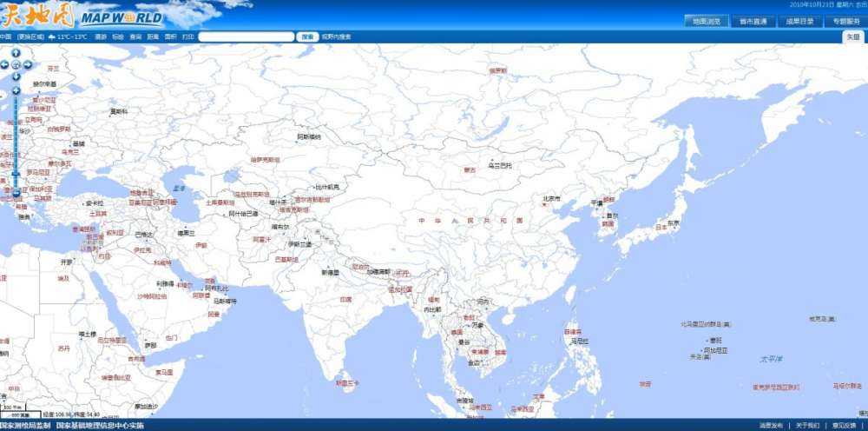Pan the map south with down arrow

pyautogui.click(x=16, y=76)
